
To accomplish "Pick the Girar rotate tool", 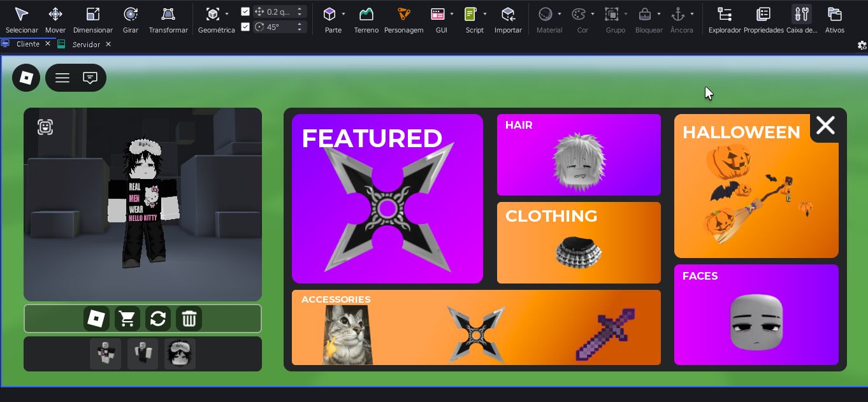I will pyautogui.click(x=131, y=20).
